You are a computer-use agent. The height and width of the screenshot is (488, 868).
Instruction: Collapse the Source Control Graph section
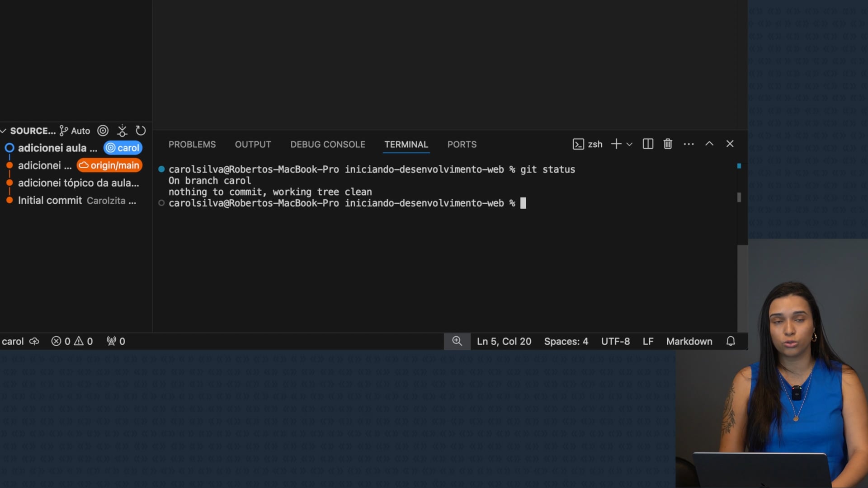click(4, 131)
